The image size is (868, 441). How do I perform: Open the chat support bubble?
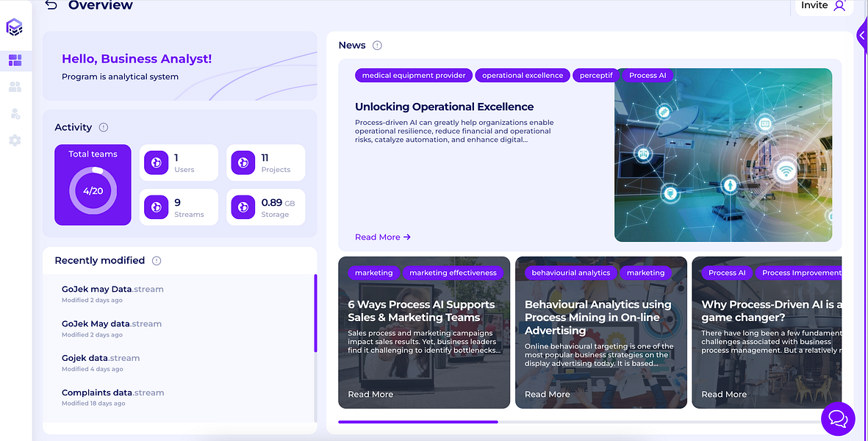(x=838, y=419)
